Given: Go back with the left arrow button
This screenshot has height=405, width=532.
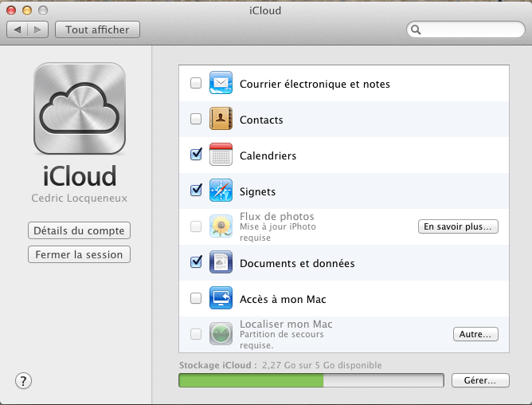Looking at the screenshot, I should [18, 30].
